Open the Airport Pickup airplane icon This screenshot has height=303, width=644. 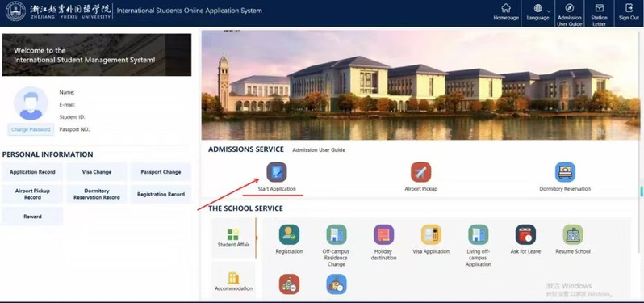(x=421, y=172)
